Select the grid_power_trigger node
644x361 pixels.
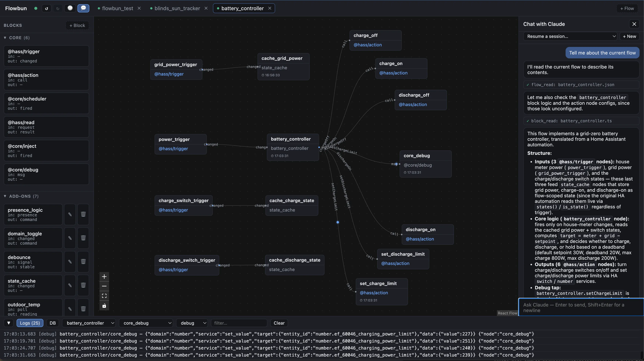point(176,69)
